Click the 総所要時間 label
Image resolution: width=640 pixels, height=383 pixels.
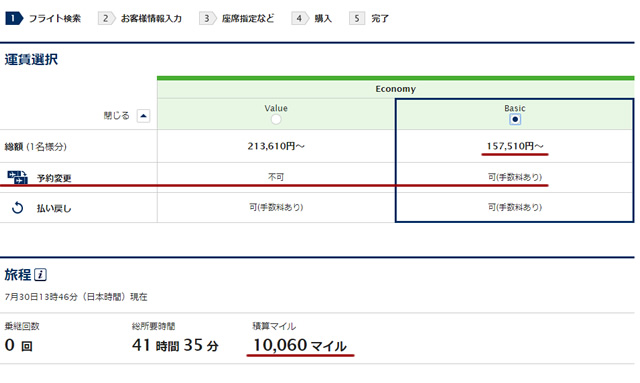153,326
